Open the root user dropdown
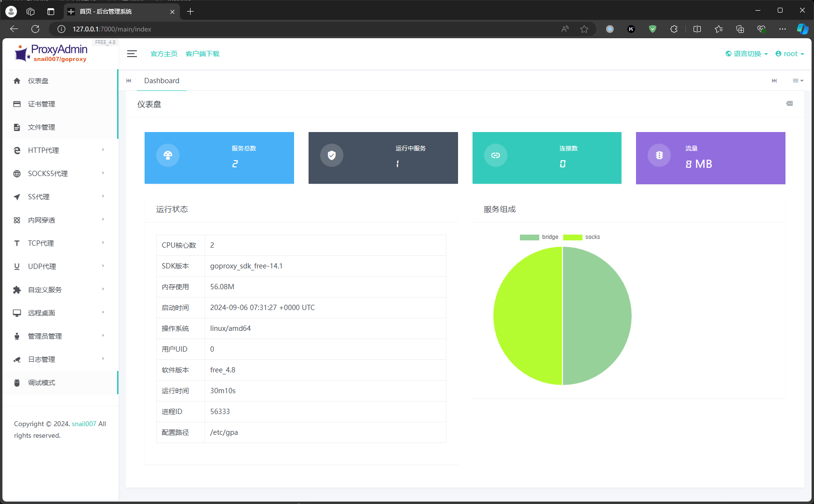Viewport: 814px width, 504px height. [x=789, y=54]
